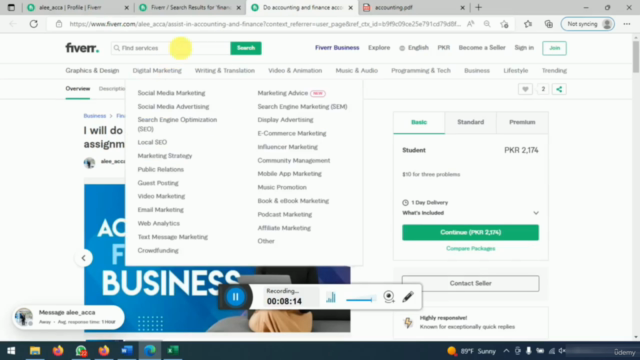Click Become a Seller link

[482, 48]
